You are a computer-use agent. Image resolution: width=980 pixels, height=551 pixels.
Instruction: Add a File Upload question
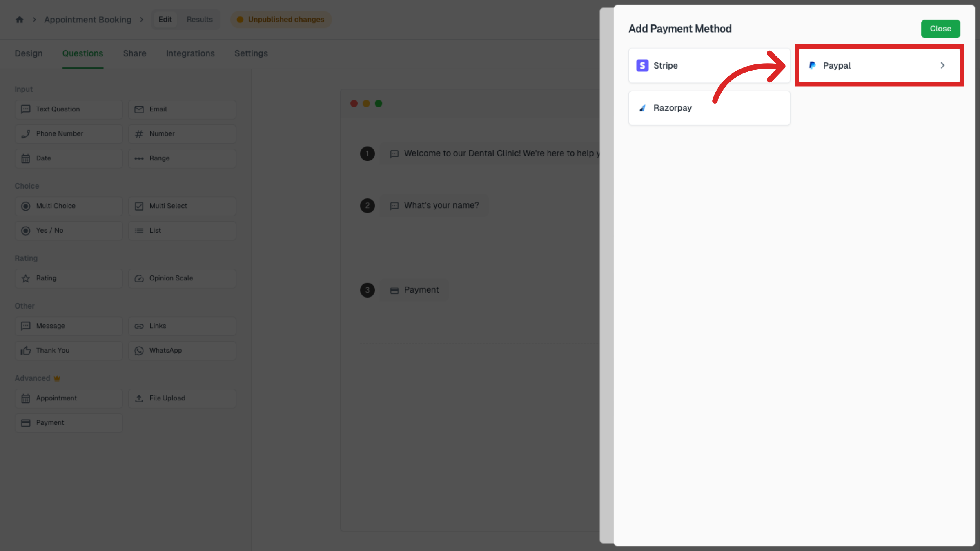182,398
